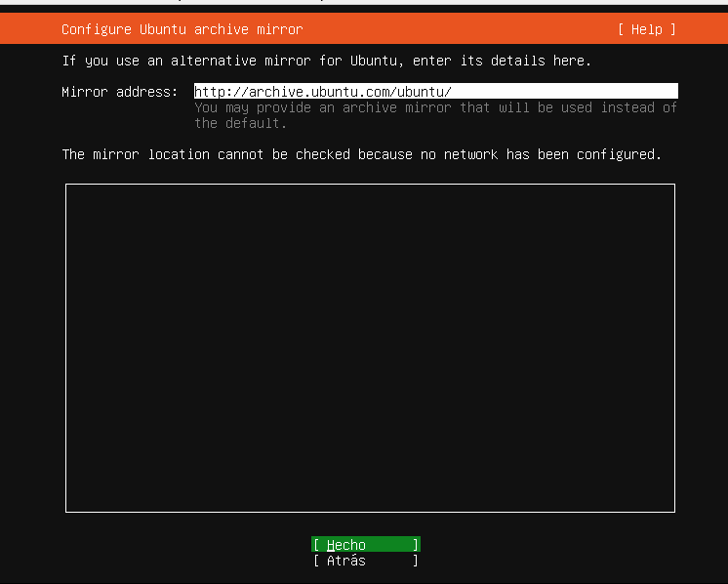Click the empty middle of the orange header
This screenshot has width=728, height=584.
459,29
